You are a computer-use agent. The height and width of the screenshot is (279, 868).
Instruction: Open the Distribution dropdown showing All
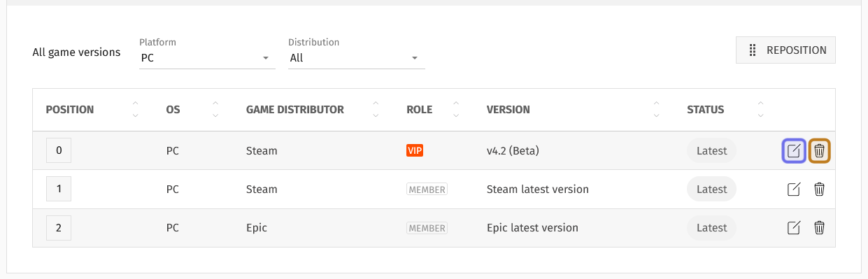click(x=357, y=58)
